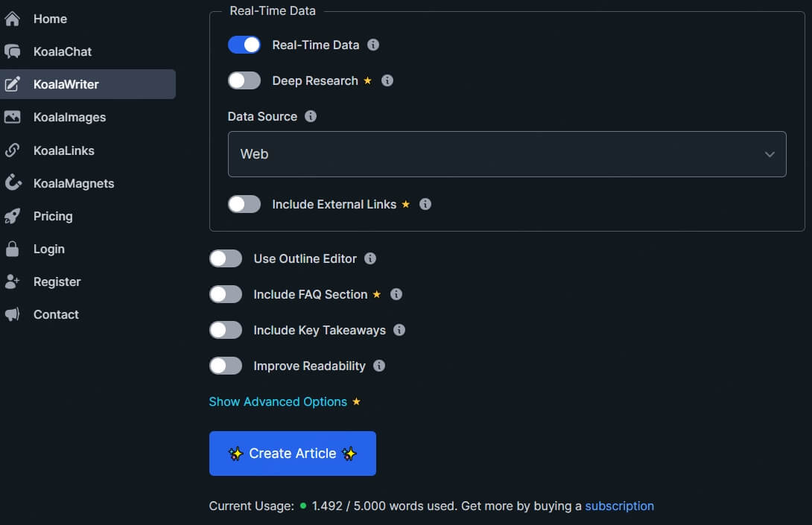Click the star beside Show Advanced Options
The image size is (812, 525).
pos(356,401)
